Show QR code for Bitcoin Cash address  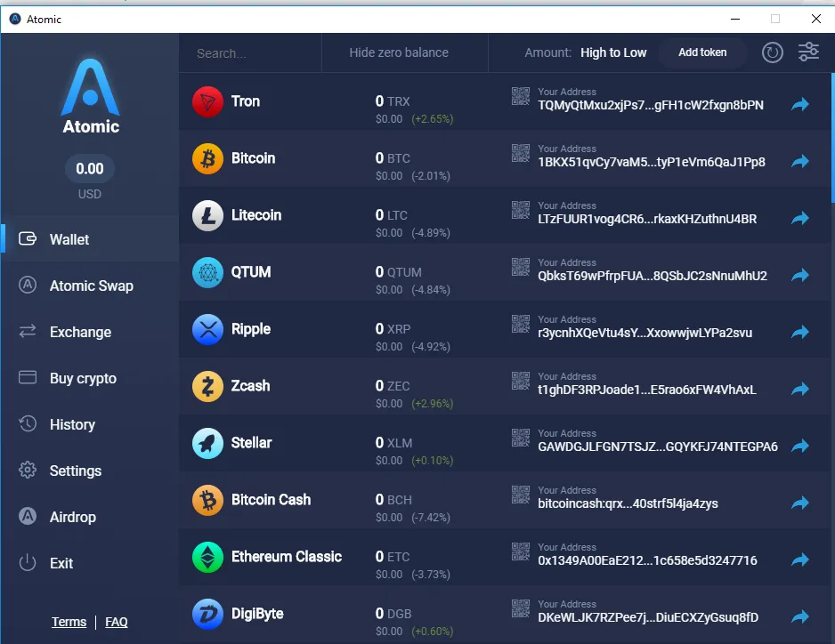tap(521, 495)
